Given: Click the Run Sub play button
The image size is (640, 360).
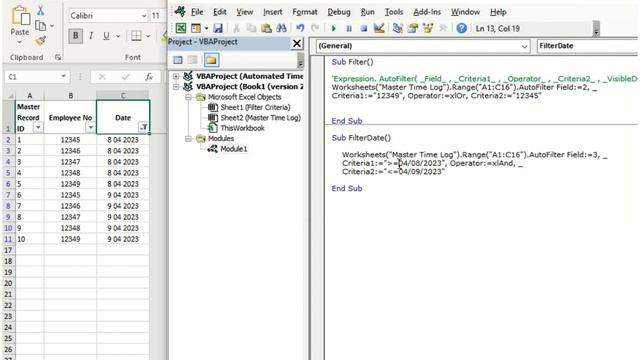Looking at the screenshot, I should pos(333,29).
